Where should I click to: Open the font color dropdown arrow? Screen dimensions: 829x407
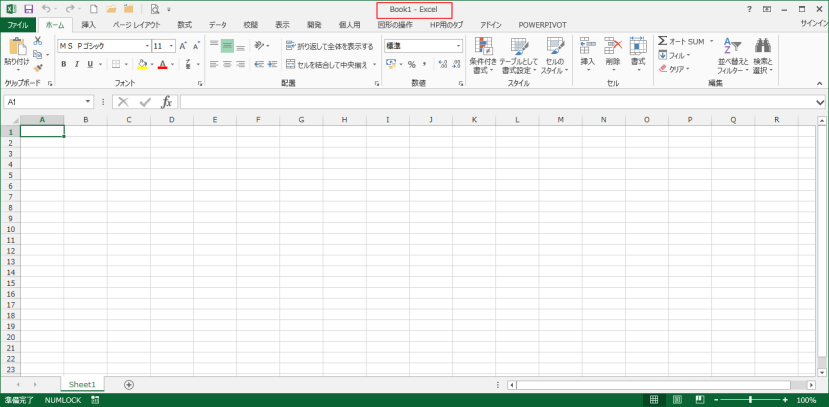[172, 64]
